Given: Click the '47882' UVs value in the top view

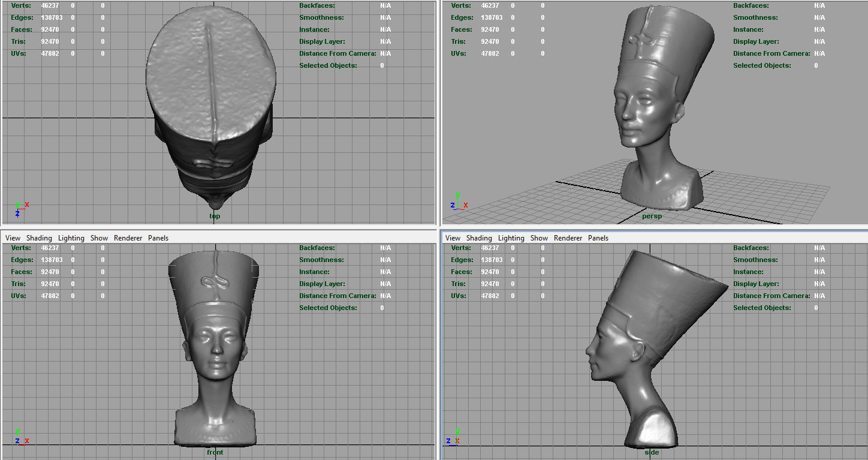Looking at the screenshot, I should coord(50,53).
